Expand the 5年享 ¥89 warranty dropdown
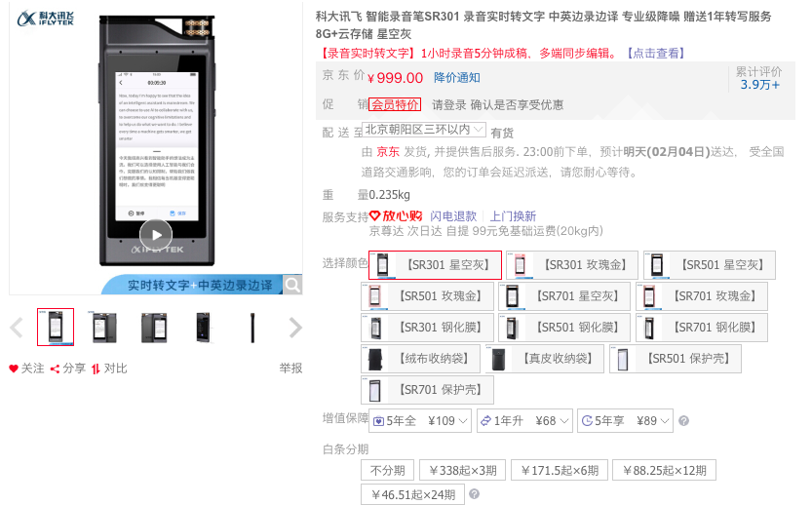The width and height of the screenshot is (812, 505). click(x=625, y=421)
